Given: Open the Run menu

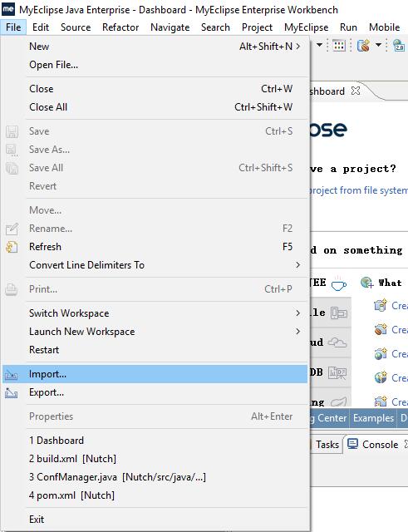Looking at the screenshot, I should point(348,27).
